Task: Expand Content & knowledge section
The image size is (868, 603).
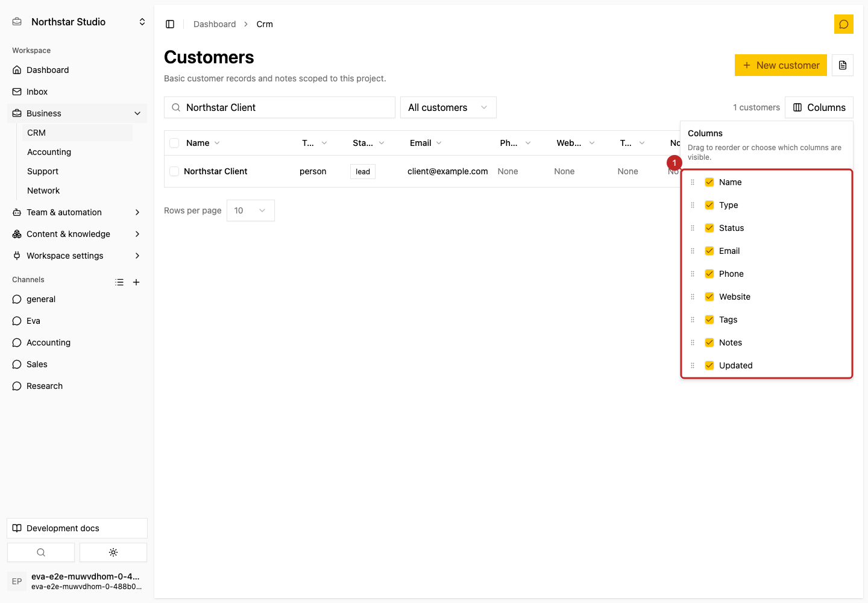Action: tap(77, 234)
